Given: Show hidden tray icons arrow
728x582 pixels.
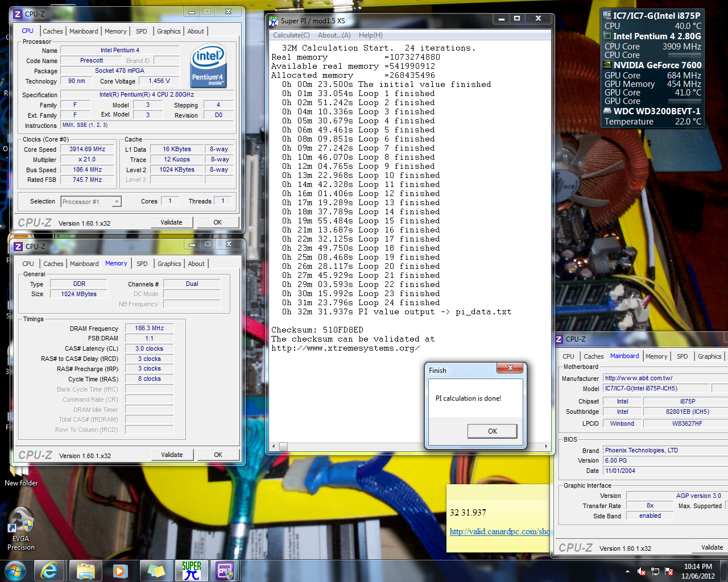Looking at the screenshot, I should tap(627, 571).
